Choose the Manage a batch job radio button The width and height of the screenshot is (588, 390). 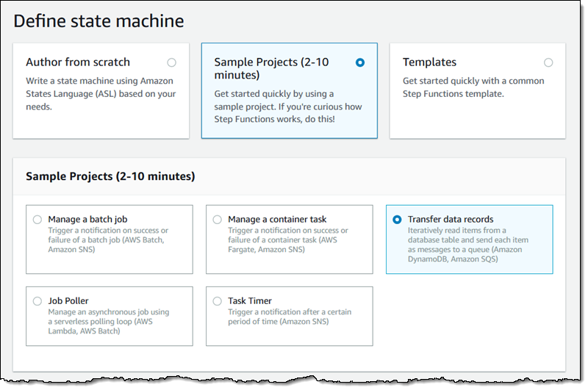37,220
